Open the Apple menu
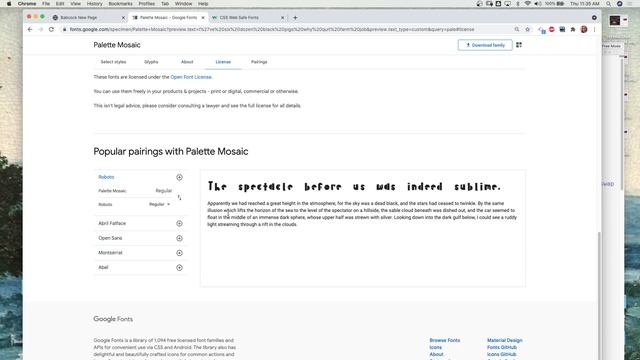This screenshot has width=640, height=360. tap(9, 4)
